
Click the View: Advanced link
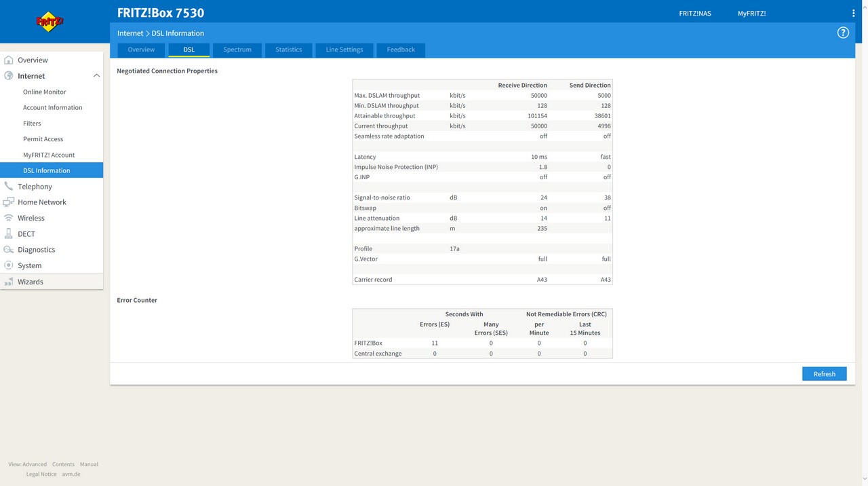(x=28, y=464)
